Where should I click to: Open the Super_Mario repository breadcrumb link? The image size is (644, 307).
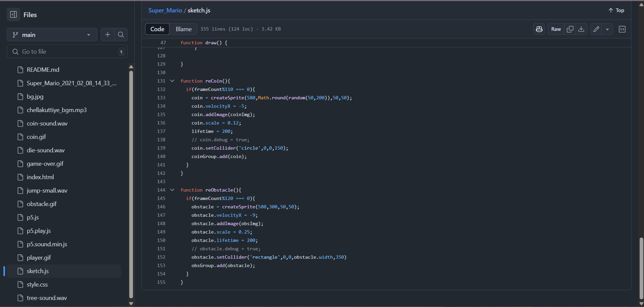point(165,10)
